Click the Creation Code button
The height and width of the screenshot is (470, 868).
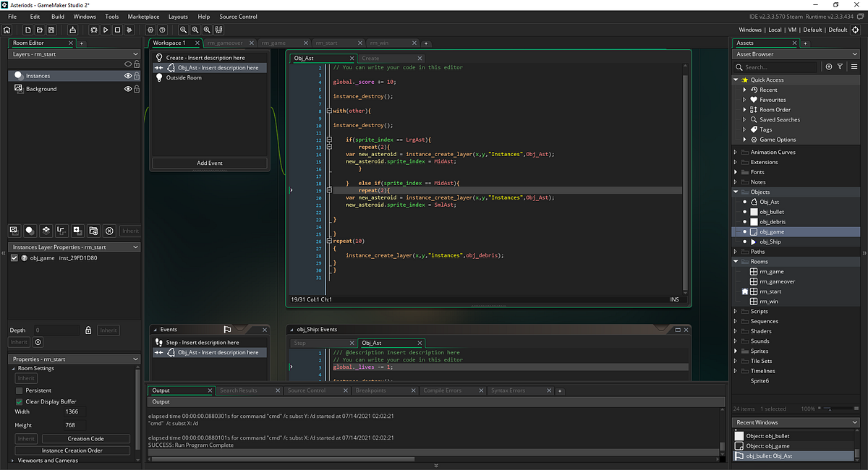point(86,439)
